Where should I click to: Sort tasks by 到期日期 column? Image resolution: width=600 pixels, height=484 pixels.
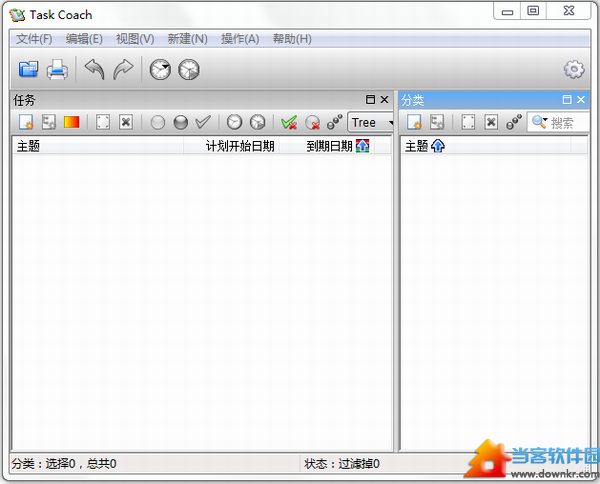click(x=327, y=146)
